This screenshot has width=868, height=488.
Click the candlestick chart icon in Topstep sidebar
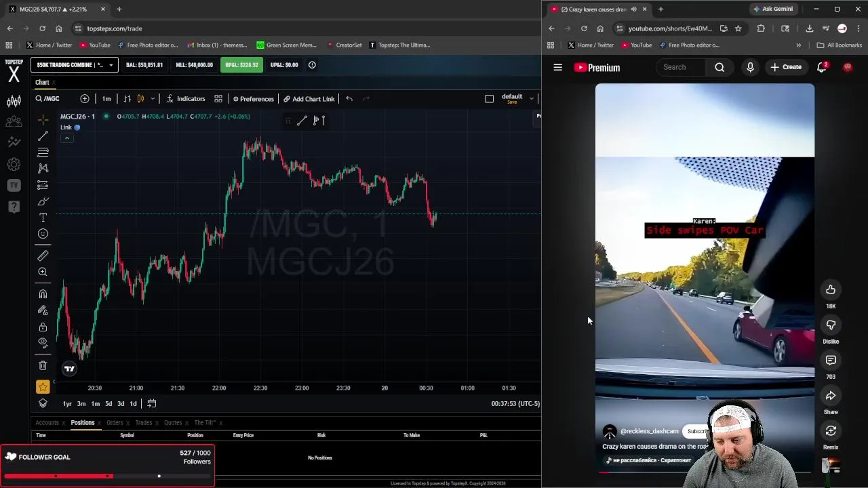click(14, 102)
